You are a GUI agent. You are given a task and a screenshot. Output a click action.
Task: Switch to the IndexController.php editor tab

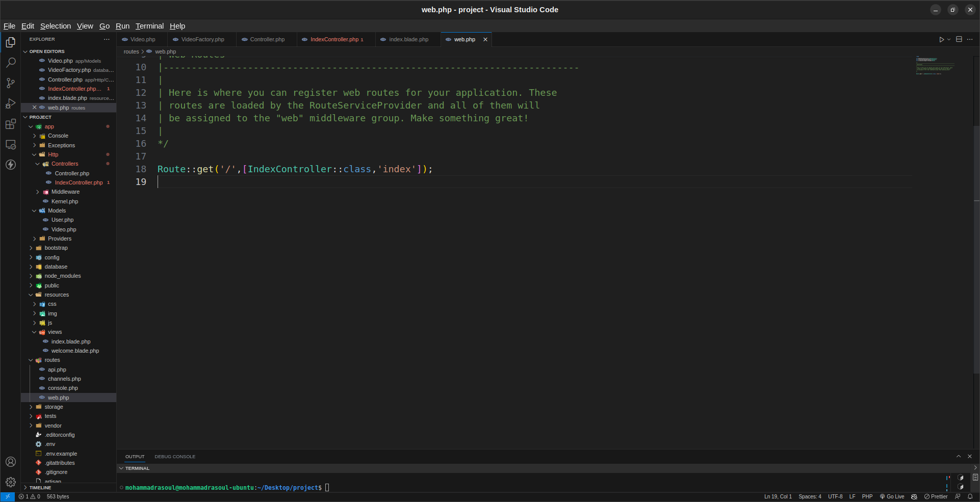pos(336,39)
